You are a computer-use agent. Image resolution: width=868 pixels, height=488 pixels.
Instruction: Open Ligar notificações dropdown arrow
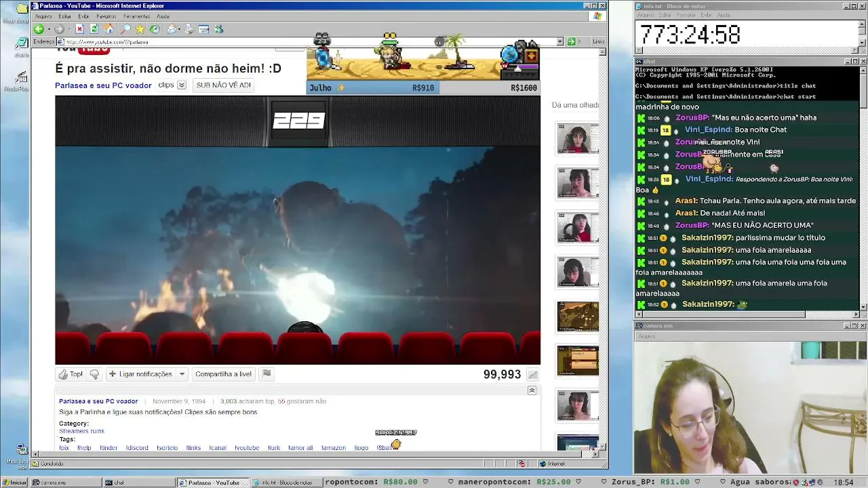coord(182,374)
